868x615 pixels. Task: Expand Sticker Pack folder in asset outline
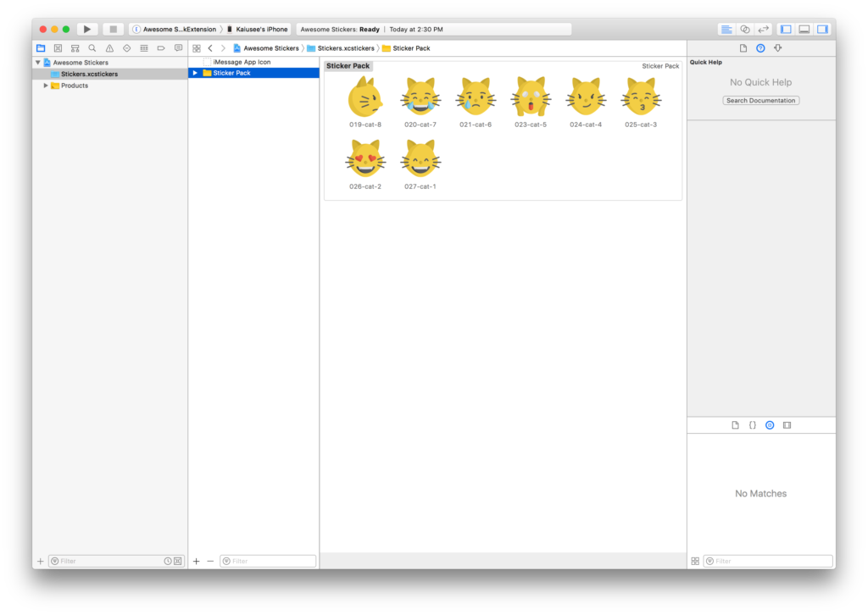[195, 73]
